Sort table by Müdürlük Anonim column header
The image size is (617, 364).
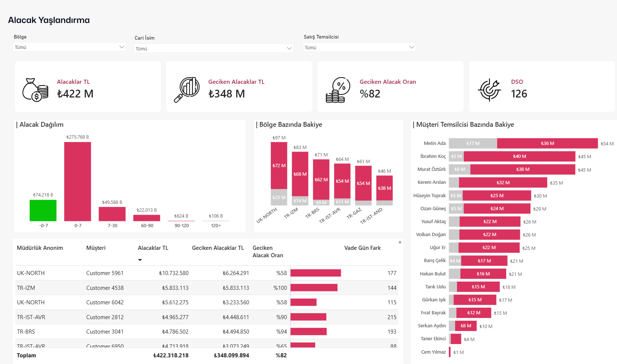[40, 248]
